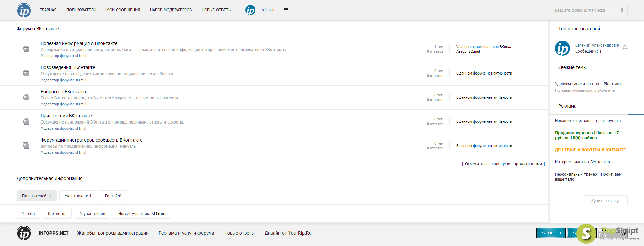644x246 pixels.
Task: Click INFOPPS.NET in the footer
Action: [53, 233]
